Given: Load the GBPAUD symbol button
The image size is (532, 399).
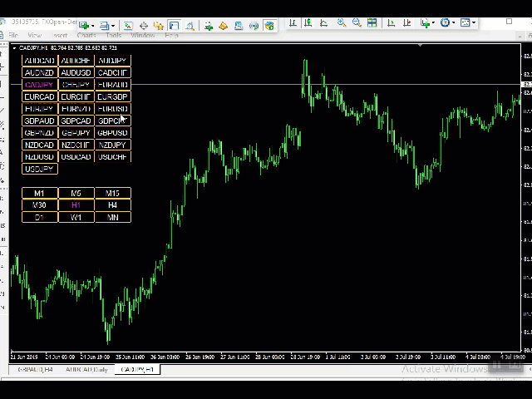Looking at the screenshot, I should [40, 121].
